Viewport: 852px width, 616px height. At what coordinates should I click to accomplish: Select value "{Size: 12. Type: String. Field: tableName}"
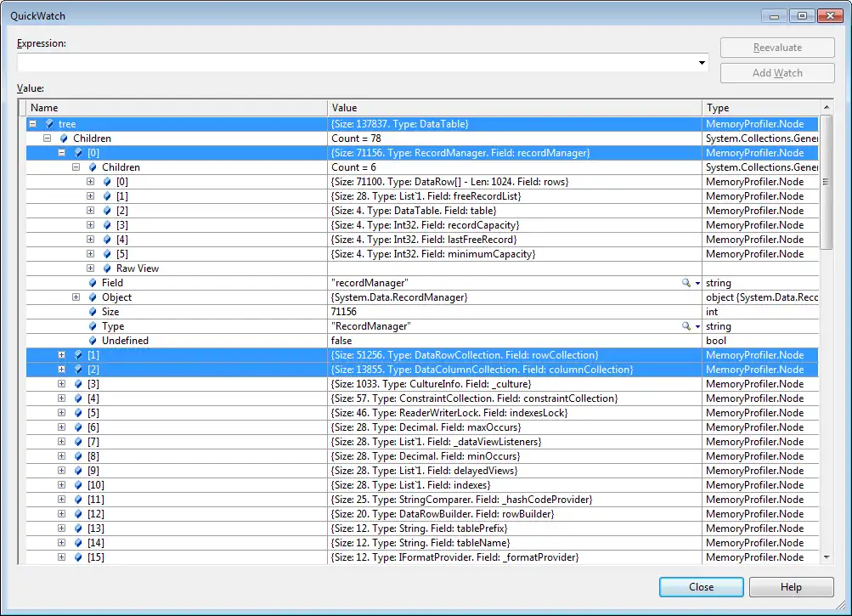(420, 543)
